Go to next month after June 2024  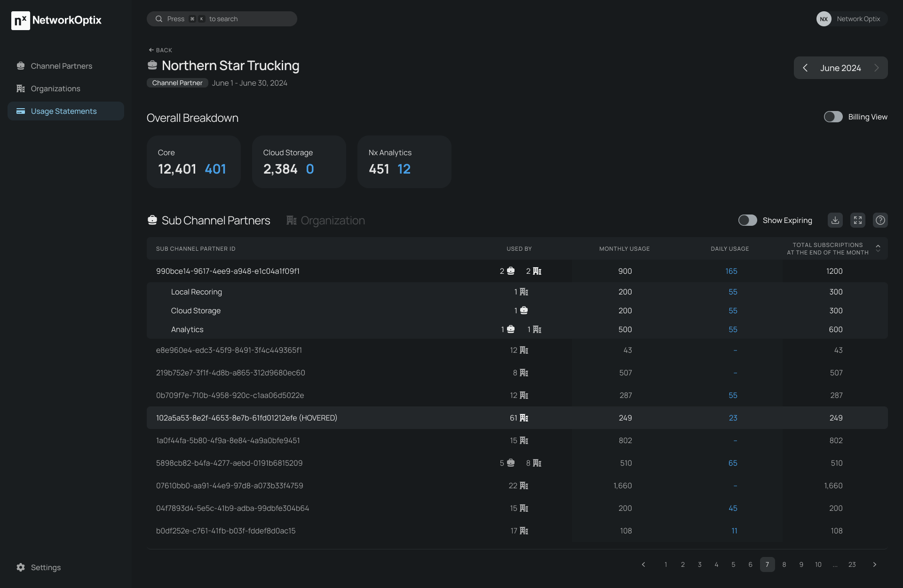point(877,68)
